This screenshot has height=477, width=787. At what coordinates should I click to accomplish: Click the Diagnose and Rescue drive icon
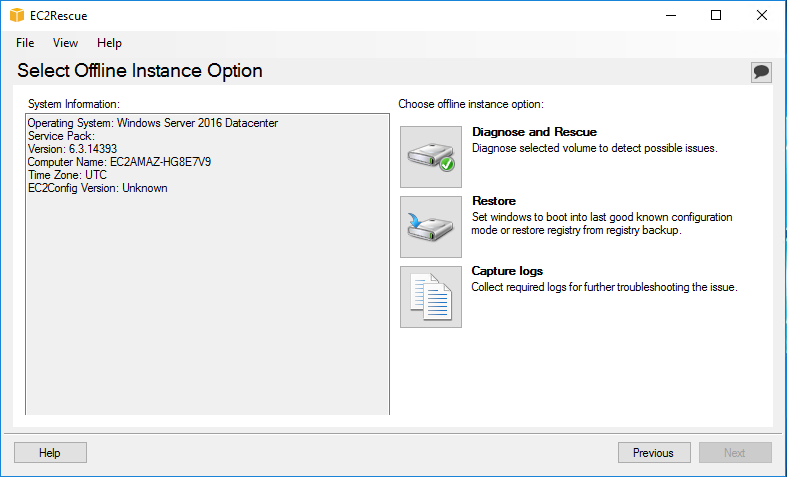point(431,157)
